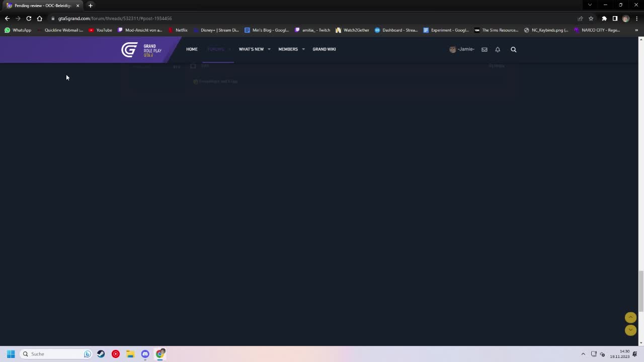Reload the current page
This screenshot has width=644, height=362.
pyautogui.click(x=29, y=19)
